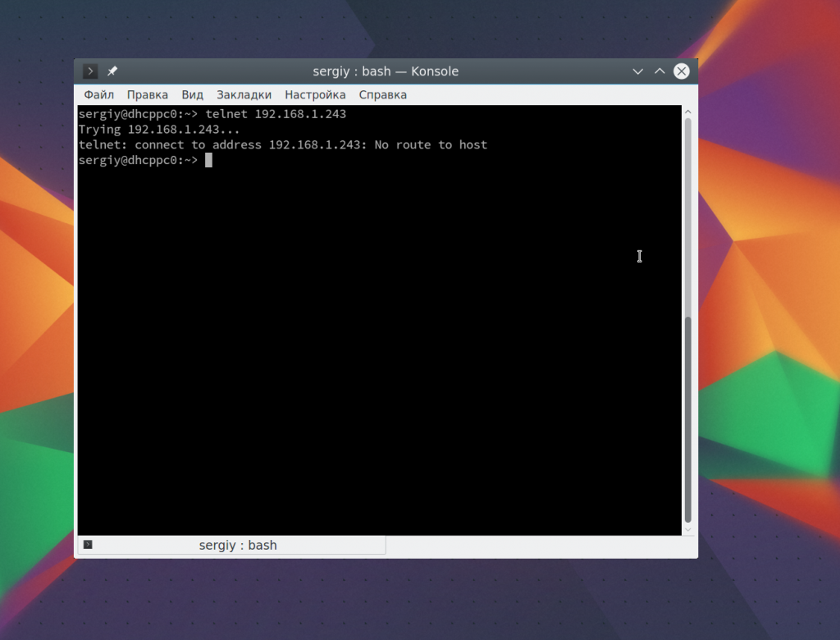Click the scrollbar down arrow
Screen dimensions: 840x640
point(688,529)
